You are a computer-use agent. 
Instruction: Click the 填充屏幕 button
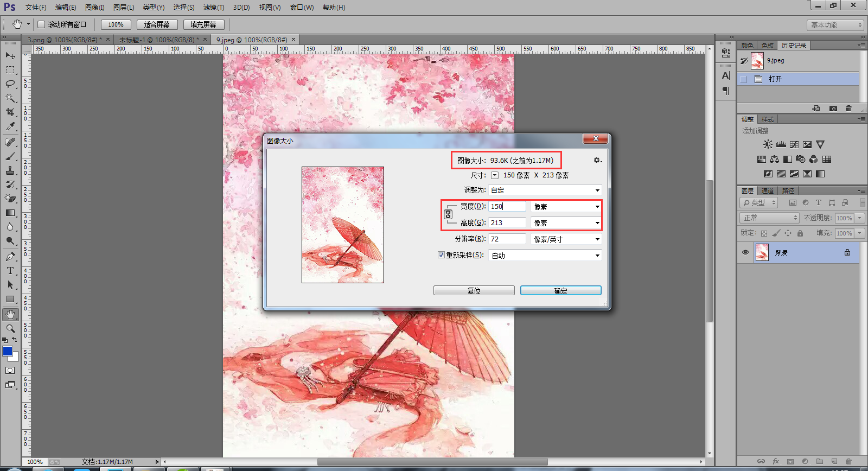(203, 24)
